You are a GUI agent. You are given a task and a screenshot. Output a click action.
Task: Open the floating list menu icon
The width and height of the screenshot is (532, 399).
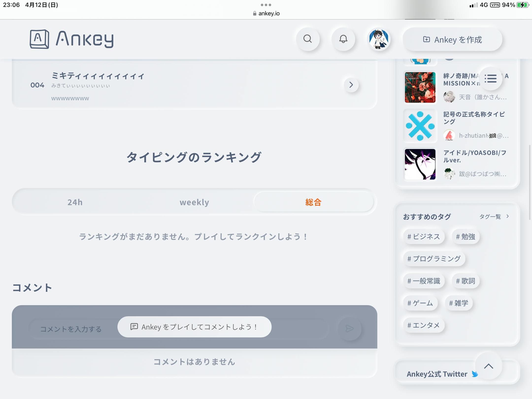click(x=490, y=79)
